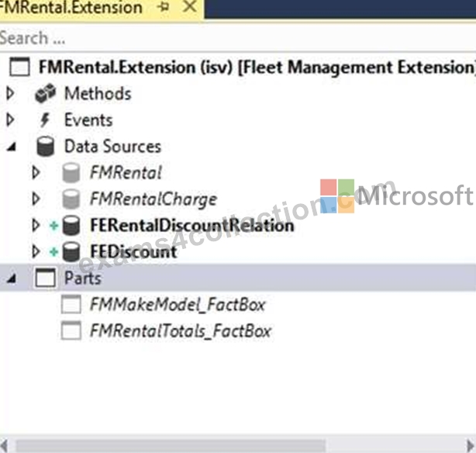The image size is (476, 453).
Task: Select the Data Sources database icon
Action: click(45, 147)
